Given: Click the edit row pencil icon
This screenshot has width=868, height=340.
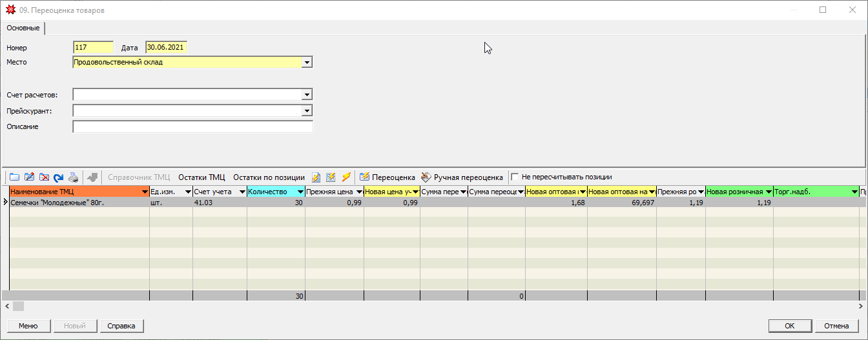Looking at the screenshot, I should (29, 177).
